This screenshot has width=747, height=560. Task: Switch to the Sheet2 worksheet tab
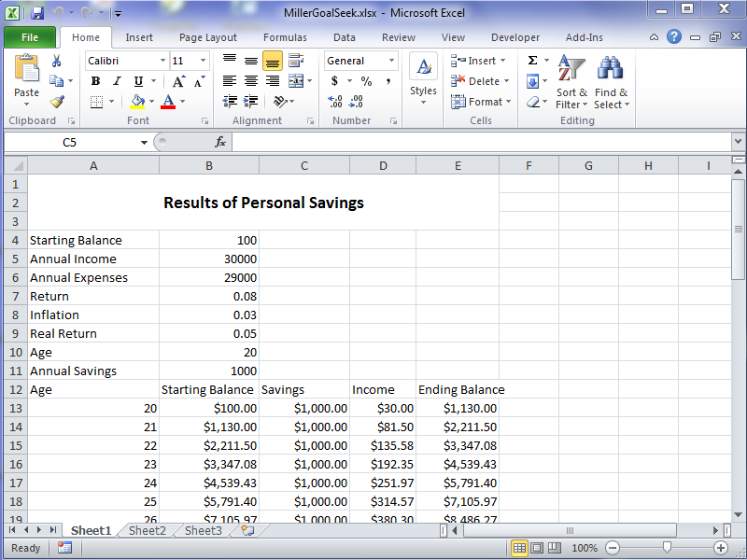click(147, 530)
